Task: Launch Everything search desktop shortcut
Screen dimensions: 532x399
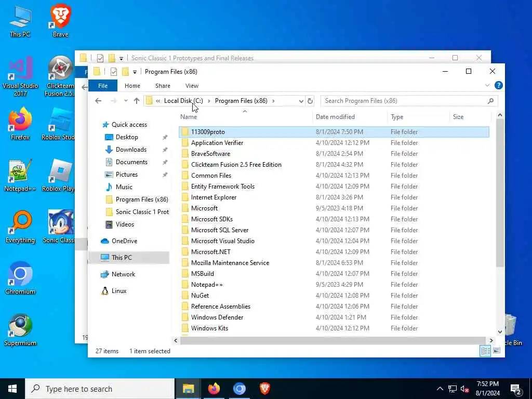Action: (x=20, y=227)
